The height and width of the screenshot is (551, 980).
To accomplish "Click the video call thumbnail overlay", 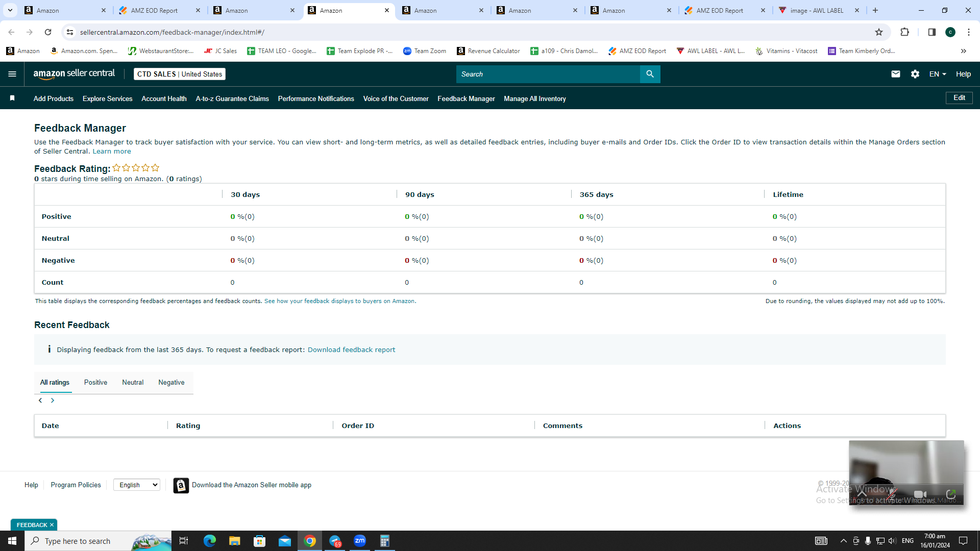I will pyautogui.click(x=906, y=473).
